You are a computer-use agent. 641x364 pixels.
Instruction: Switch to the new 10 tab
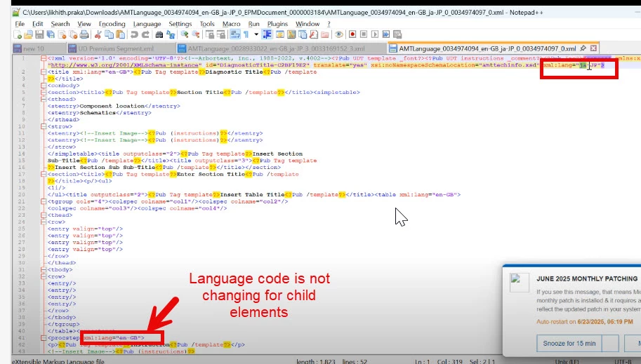click(x=39, y=48)
